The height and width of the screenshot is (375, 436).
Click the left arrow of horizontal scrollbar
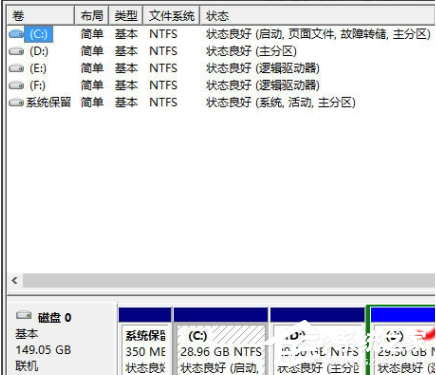(x=15, y=280)
